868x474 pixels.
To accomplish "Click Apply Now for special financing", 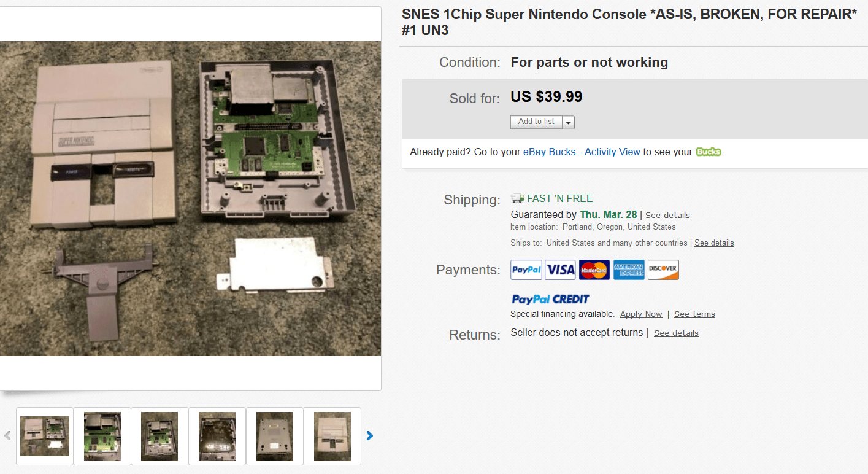I will pyautogui.click(x=641, y=314).
